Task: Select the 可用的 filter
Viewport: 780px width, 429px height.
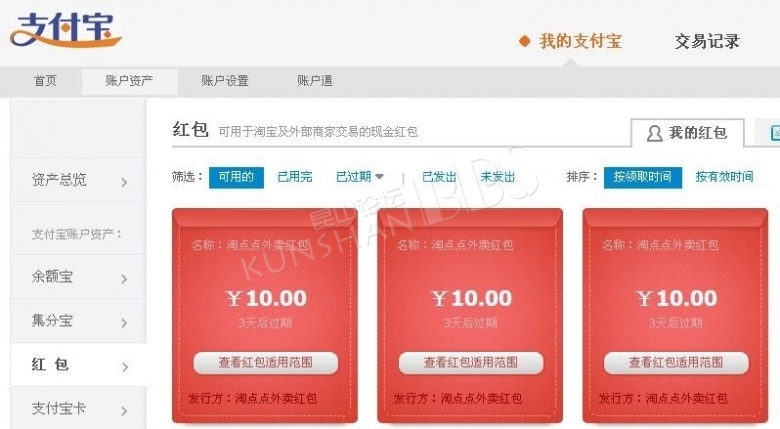Action: tap(236, 177)
